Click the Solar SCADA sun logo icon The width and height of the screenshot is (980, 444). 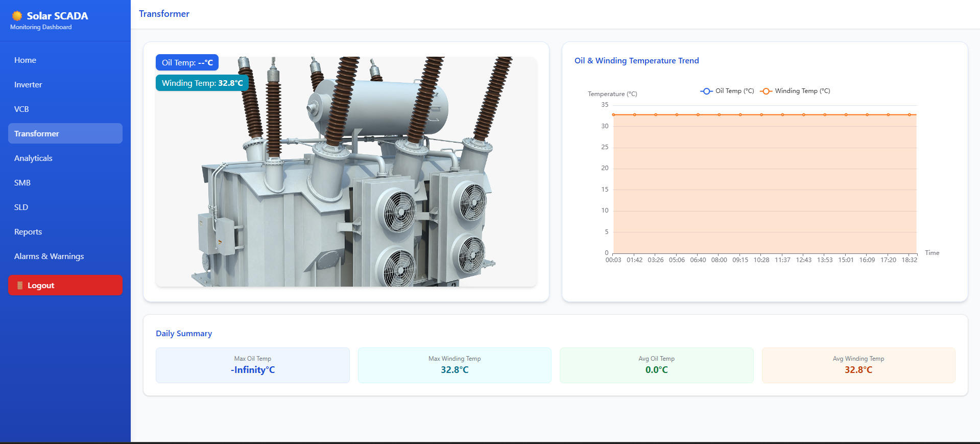17,16
